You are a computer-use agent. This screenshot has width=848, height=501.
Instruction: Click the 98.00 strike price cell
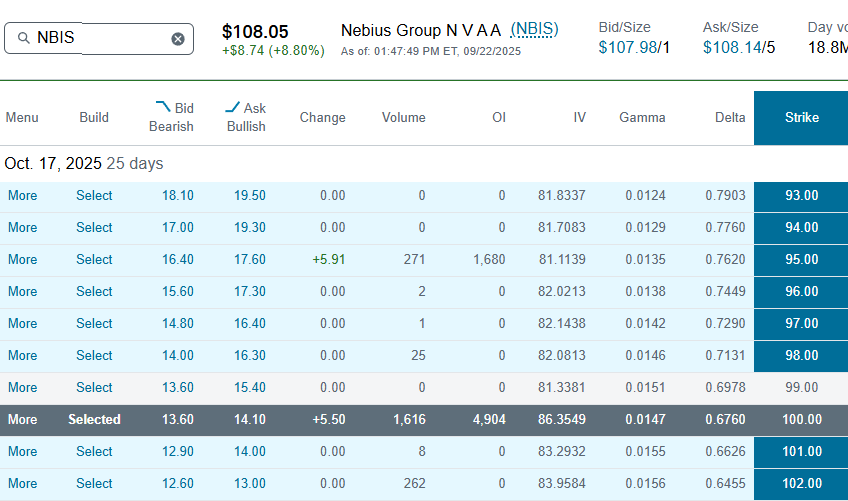coord(801,355)
